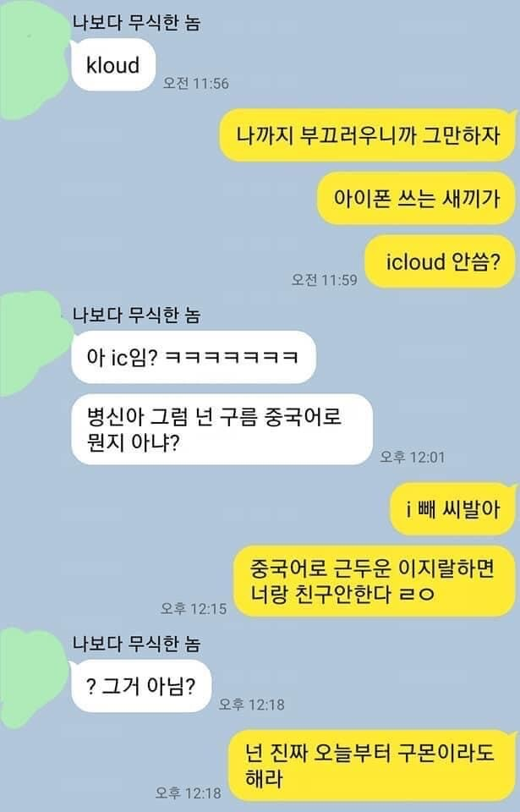Viewport: 520px width, 812px height.
Task: Tap the 오전 11:59 timestamp
Action: [x=324, y=280]
